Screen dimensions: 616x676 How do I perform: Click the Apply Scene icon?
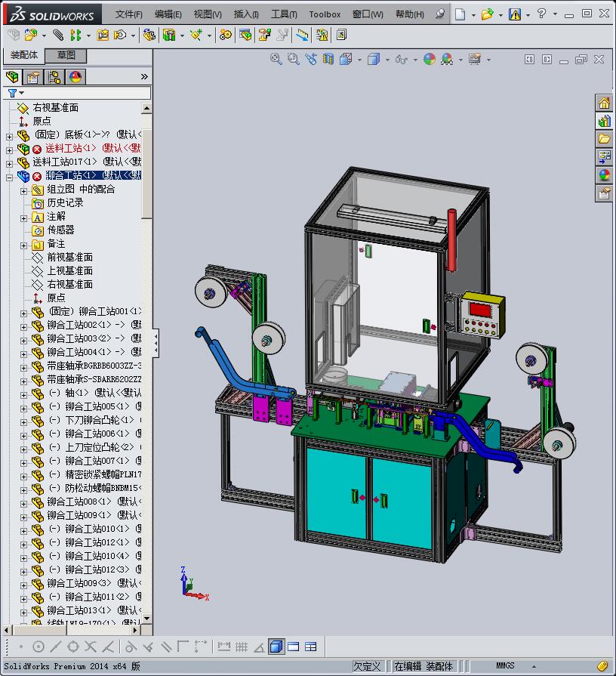tap(447, 59)
